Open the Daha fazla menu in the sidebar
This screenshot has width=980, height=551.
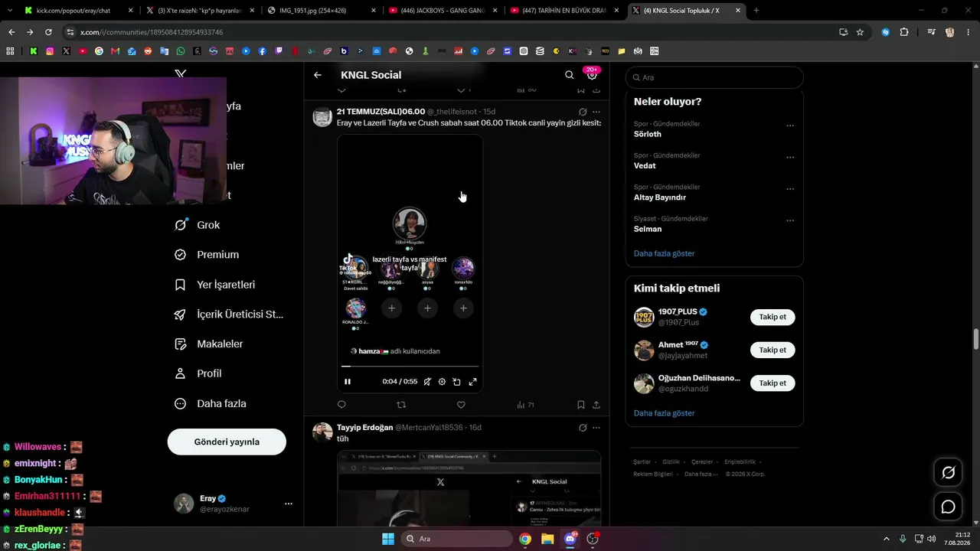tap(211, 403)
